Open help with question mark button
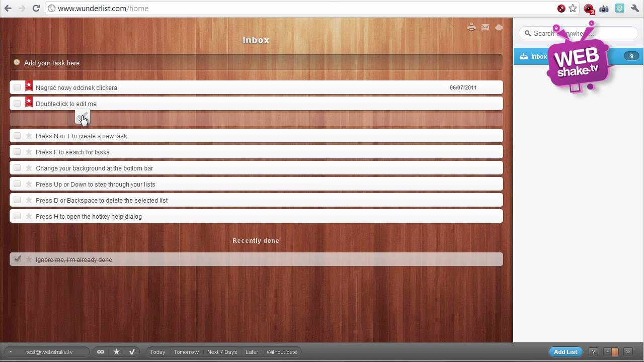This screenshot has height=362, width=644. 593,352
